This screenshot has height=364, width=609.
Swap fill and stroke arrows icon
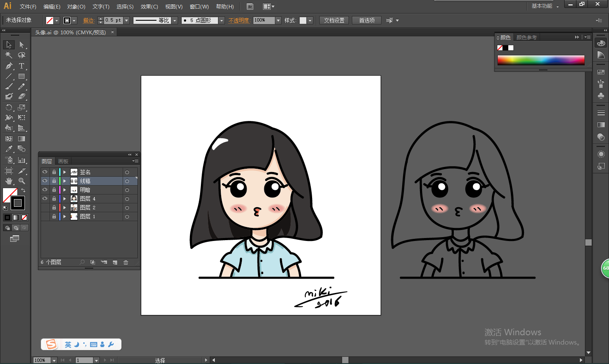24,191
